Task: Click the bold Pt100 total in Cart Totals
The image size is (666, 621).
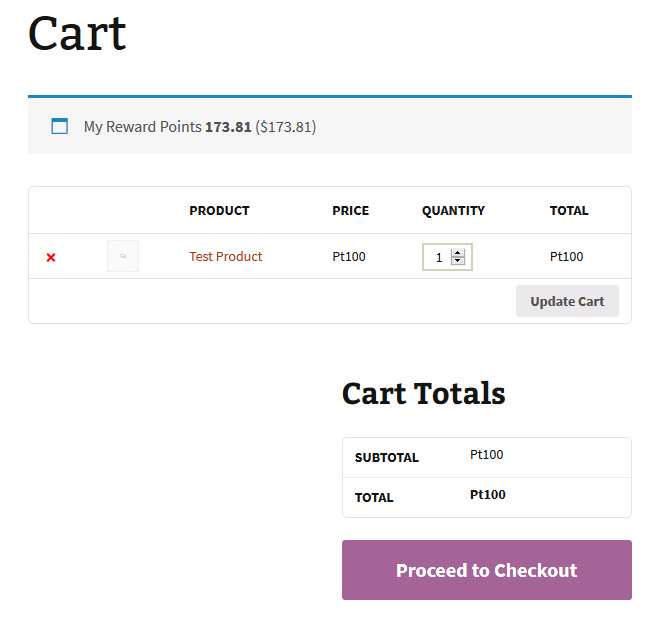Action: pos(487,495)
